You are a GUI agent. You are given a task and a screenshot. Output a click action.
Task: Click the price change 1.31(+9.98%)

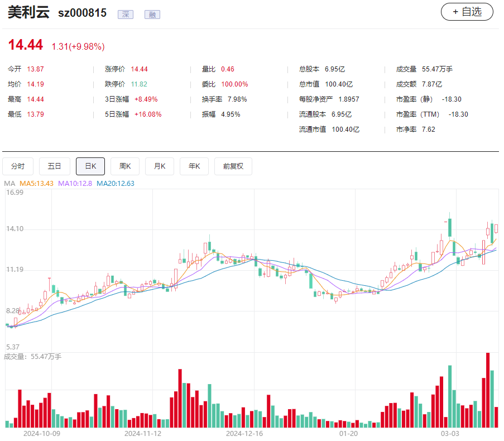78,46
